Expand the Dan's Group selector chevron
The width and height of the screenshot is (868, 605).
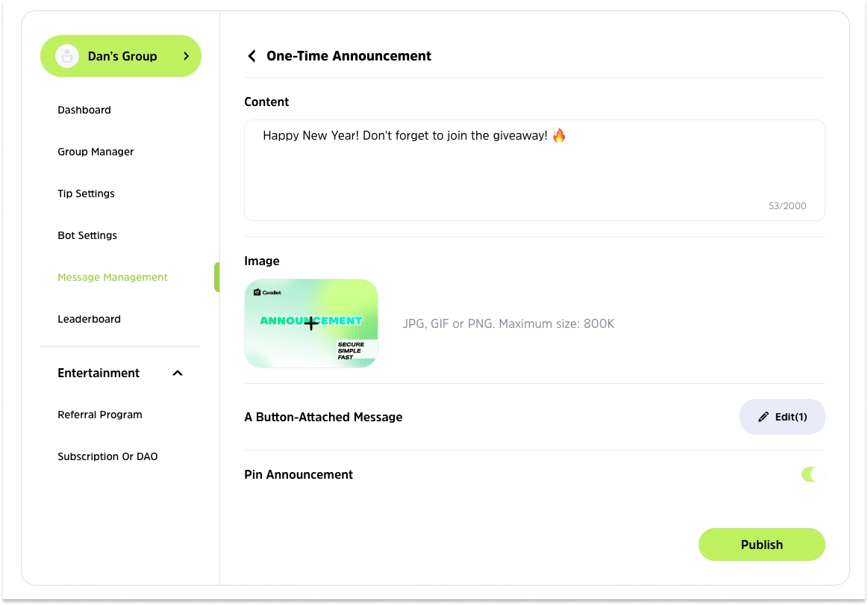pos(186,56)
